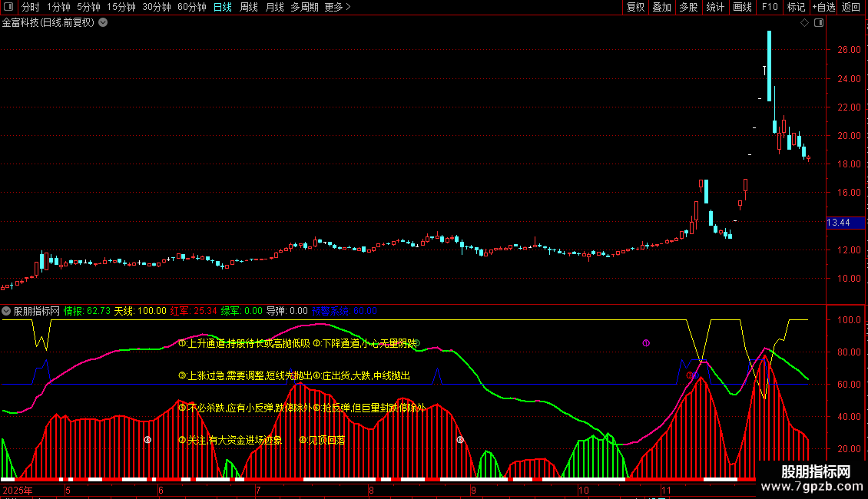Click the 100.0 indicator axis label
This screenshot has width=868, height=499.
[x=849, y=320]
